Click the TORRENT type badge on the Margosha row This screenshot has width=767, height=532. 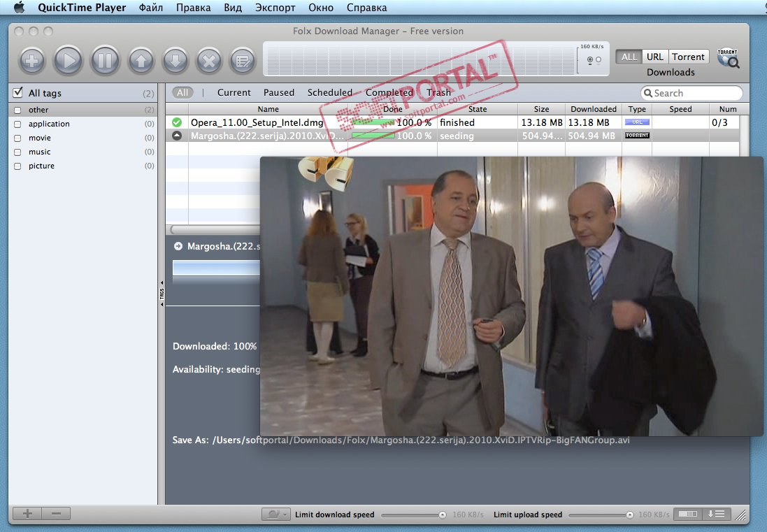pyautogui.click(x=637, y=136)
